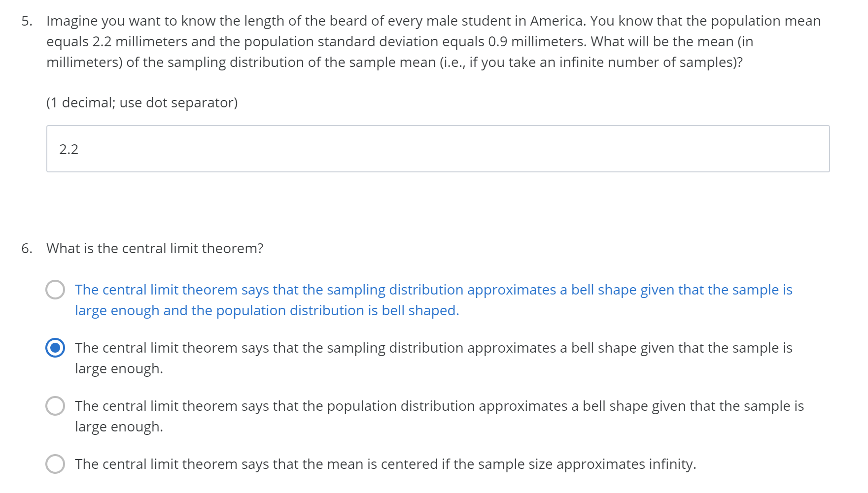868x493 pixels.
Task: Click the question number '5.'
Action: coord(27,21)
